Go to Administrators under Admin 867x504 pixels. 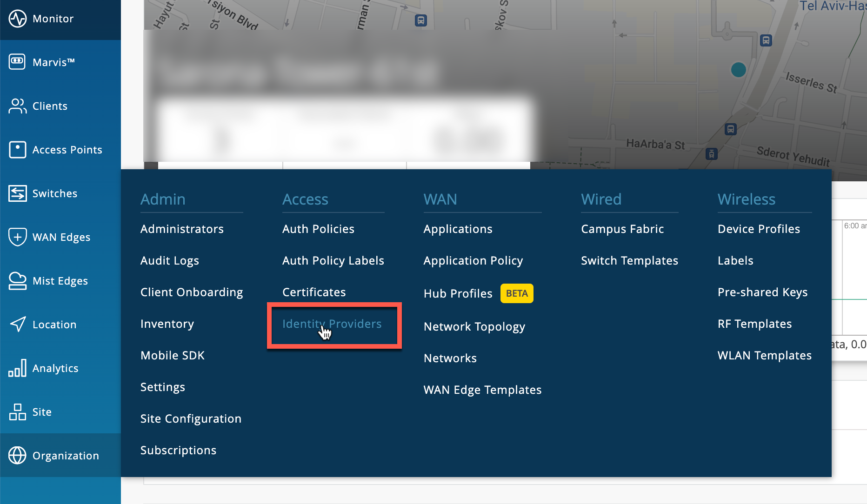[x=182, y=229]
